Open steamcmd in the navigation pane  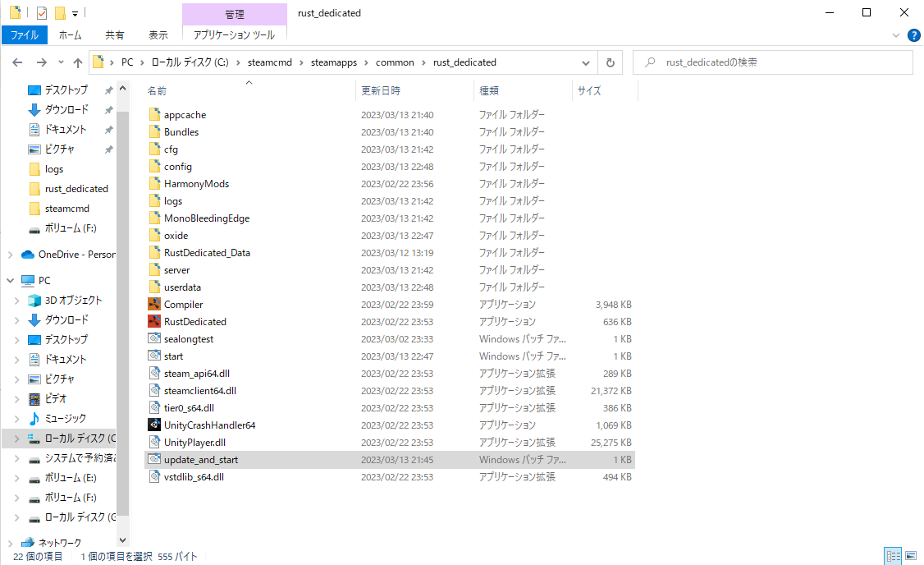tap(67, 209)
